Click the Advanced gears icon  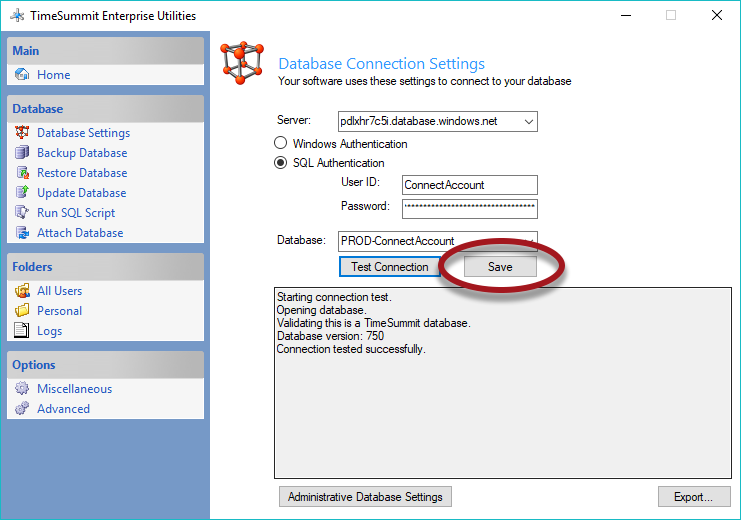[22, 408]
